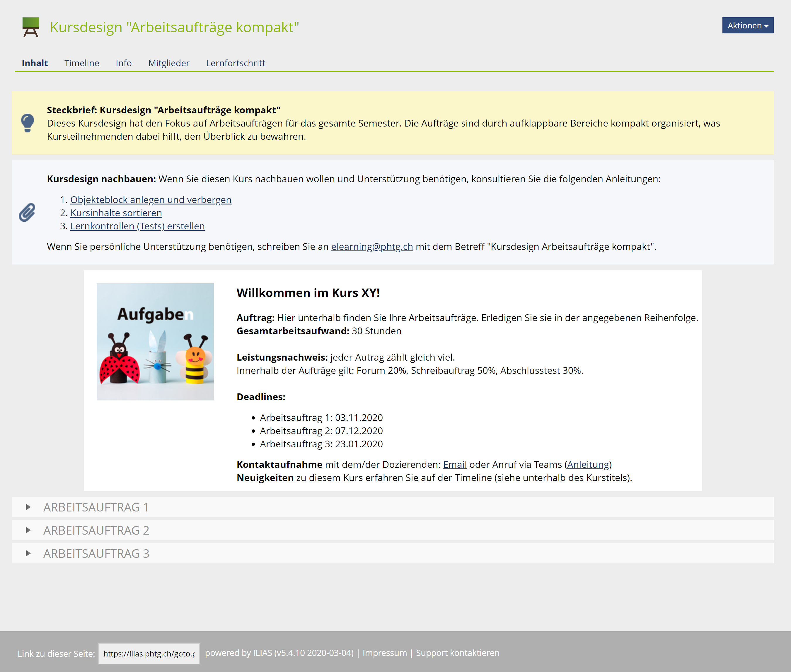This screenshot has height=672, width=791.
Task: Click the Anleitung link for Teams
Action: pos(588,465)
